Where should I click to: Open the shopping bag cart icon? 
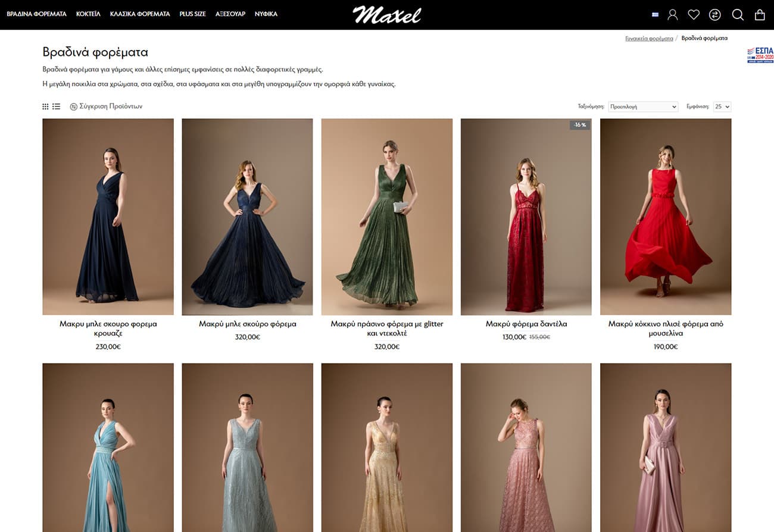click(x=760, y=15)
